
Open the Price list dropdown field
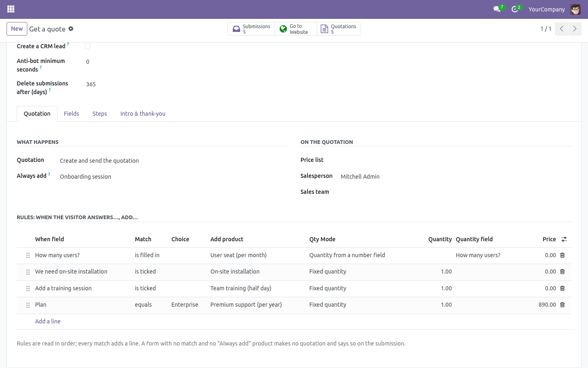455,160
